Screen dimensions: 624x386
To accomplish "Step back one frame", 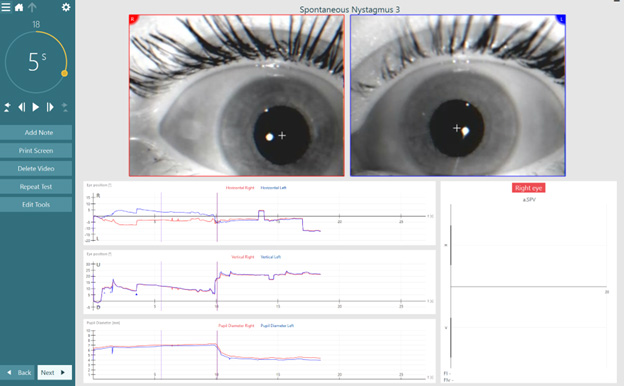I will [22, 107].
